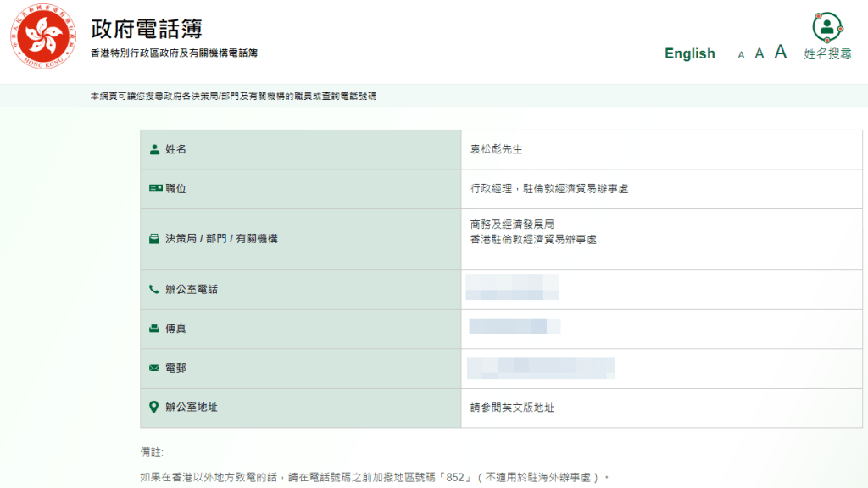Click the blurred fax number value
Image resolution: width=868 pixels, height=488 pixels.
tap(515, 326)
